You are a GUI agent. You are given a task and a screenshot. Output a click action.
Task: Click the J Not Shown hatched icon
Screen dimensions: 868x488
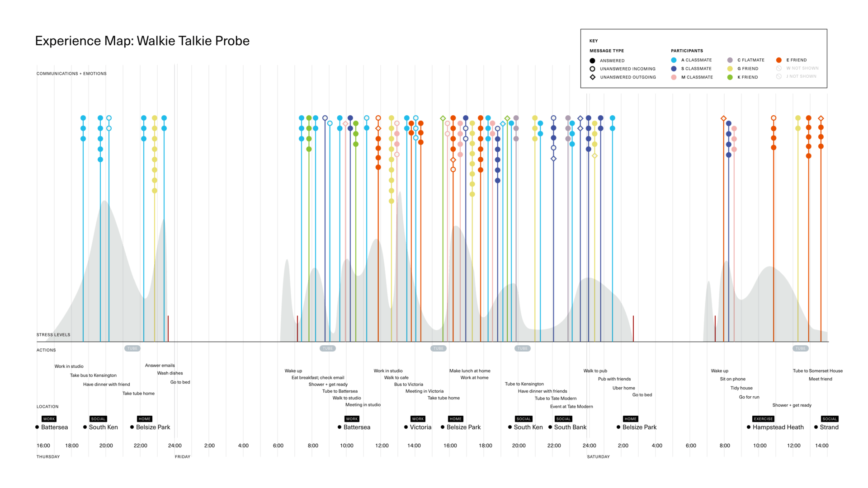click(778, 76)
